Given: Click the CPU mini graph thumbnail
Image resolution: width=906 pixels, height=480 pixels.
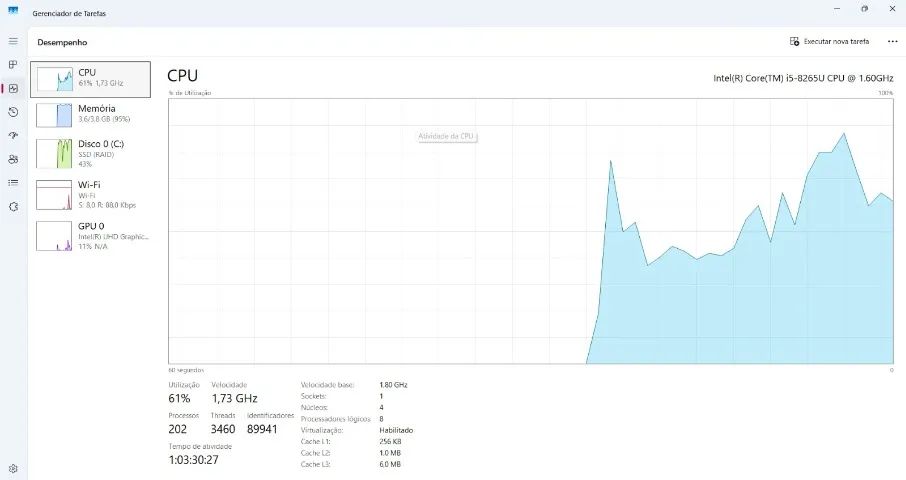Looking at the screenshot, I should point(54,79).
